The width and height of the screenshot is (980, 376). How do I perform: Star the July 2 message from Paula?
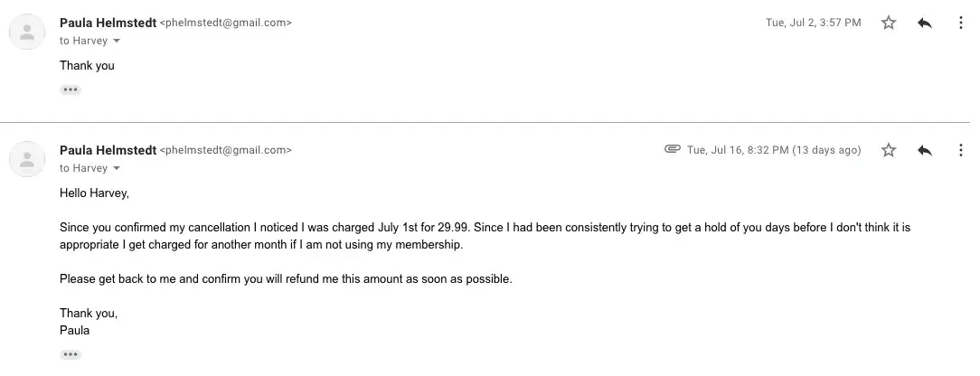[889, 23]
